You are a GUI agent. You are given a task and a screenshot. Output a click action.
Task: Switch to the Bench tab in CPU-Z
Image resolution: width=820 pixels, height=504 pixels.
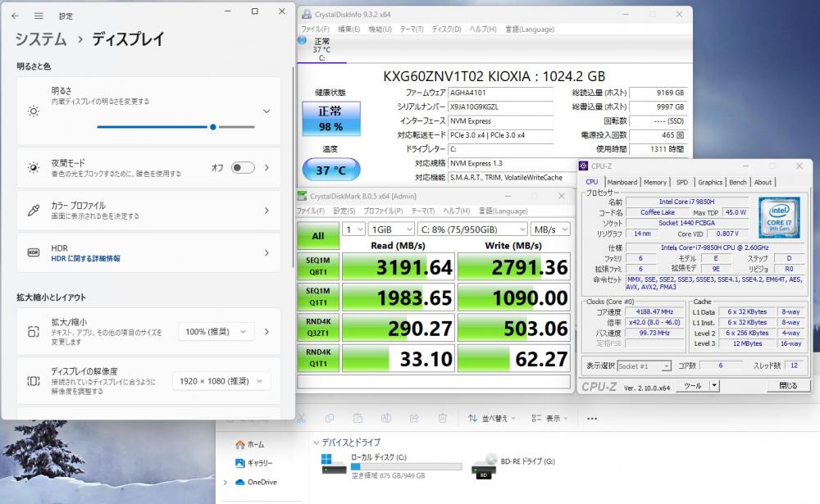tap(737, 182)
